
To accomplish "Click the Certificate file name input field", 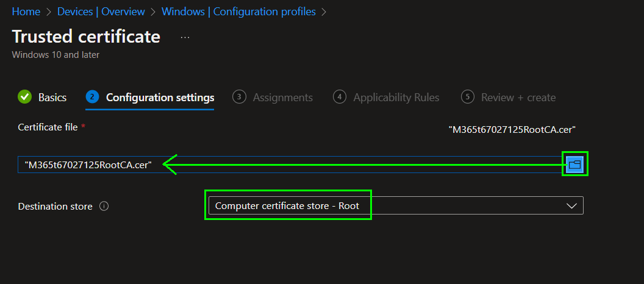I will coord(287,165).
